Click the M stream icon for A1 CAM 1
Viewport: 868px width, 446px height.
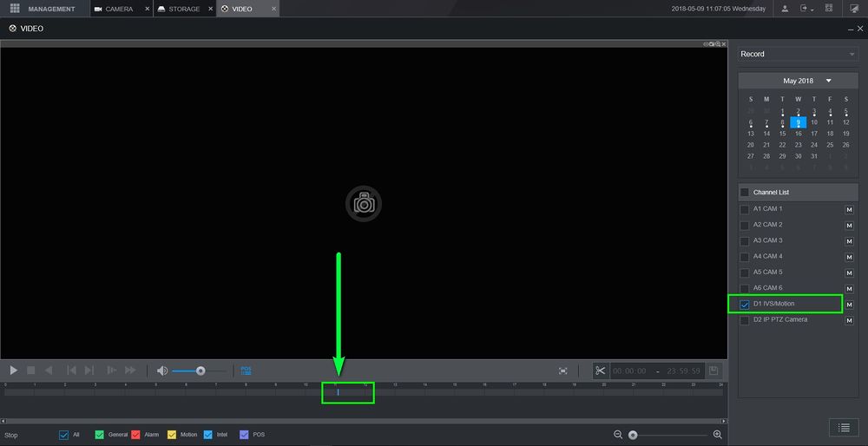[849, 210]
